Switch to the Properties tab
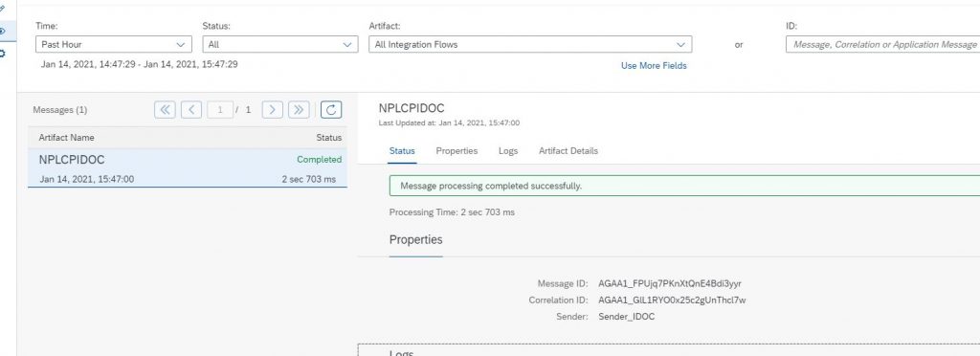Viewport: 980px width, 356px height. pos(457,151)
